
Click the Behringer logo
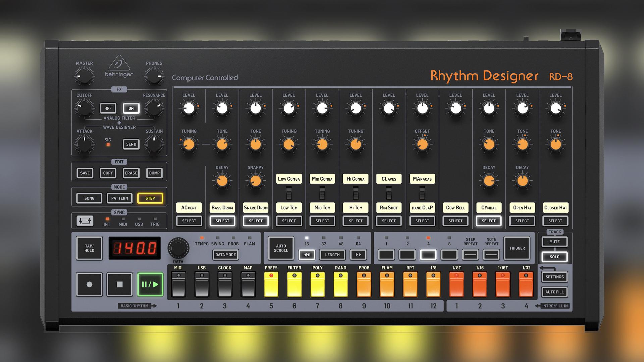click(x=119, y=66)
